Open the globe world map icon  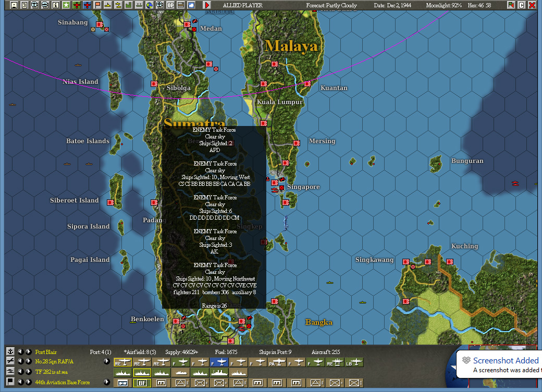150,5
